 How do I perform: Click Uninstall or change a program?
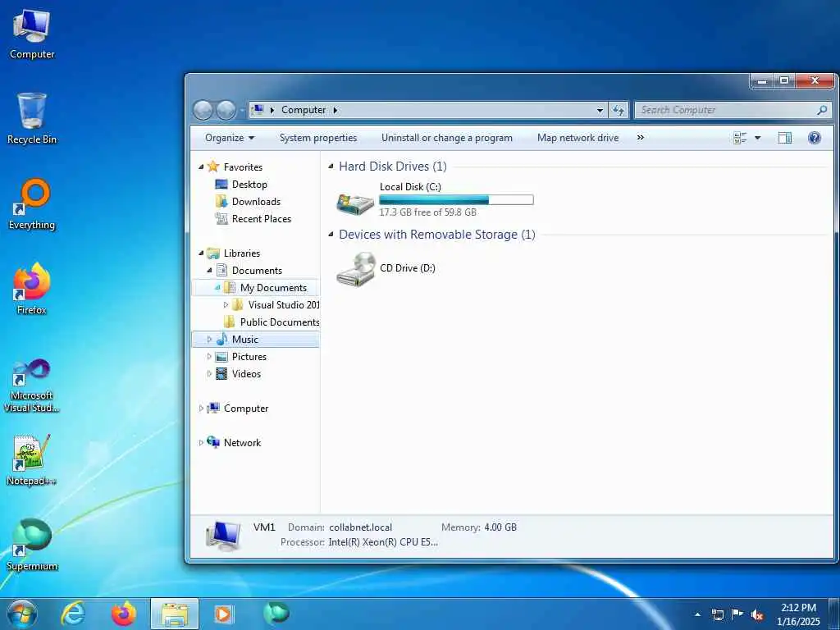[447, 138]
